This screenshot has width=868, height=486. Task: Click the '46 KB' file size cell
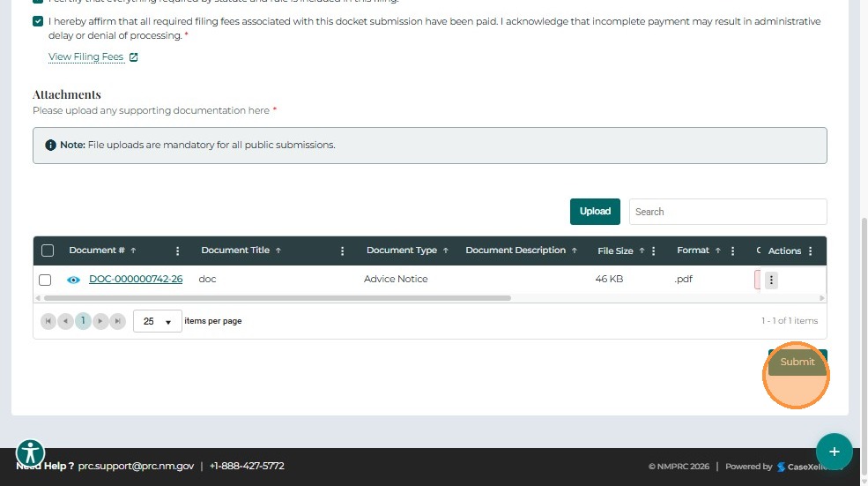pyautogui.click(x=609, y=280)
